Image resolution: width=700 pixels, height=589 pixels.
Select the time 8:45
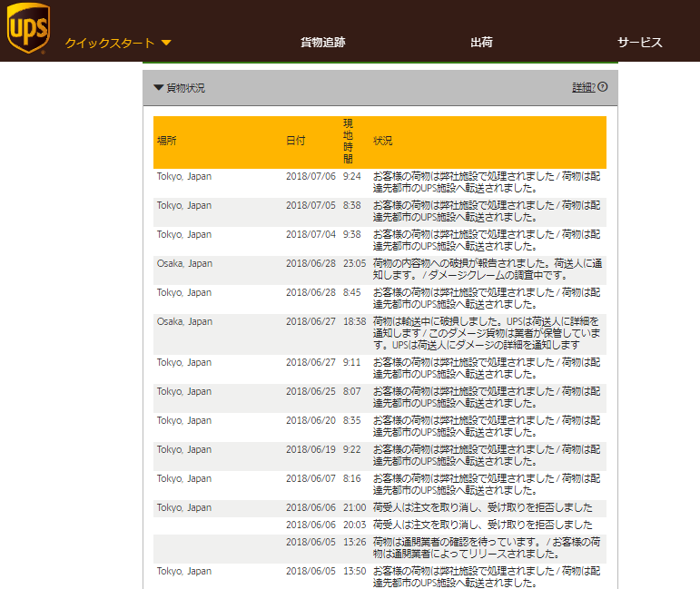(x=351, y=292)
